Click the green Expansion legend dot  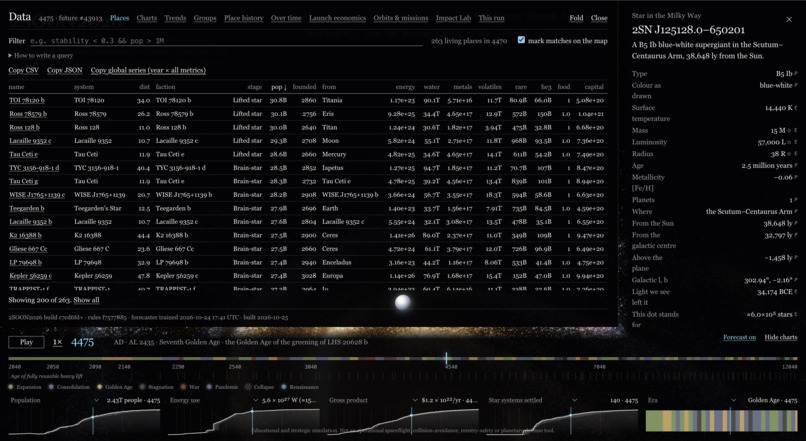click(x=11, y=387)
